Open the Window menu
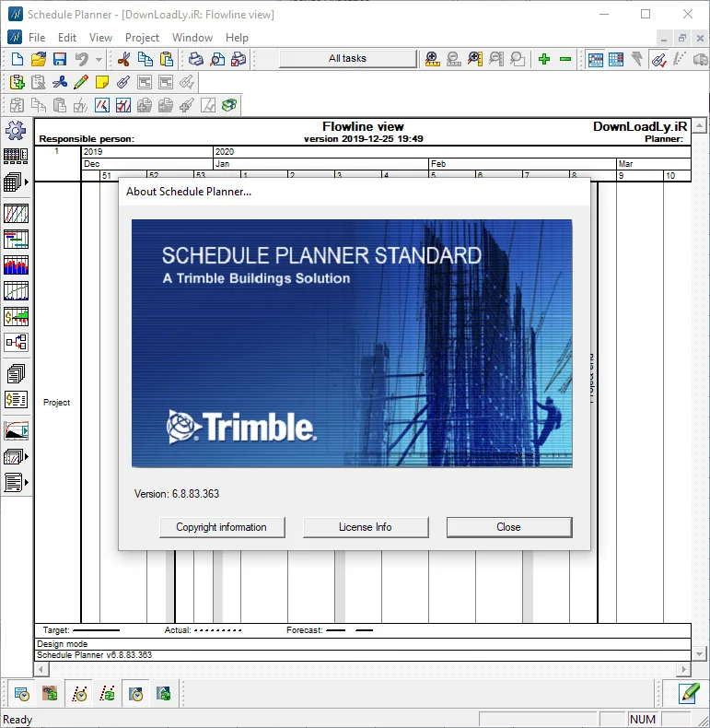Image resolution: width=710 pixels, height=728 pixels. click(x=192, y=38)
